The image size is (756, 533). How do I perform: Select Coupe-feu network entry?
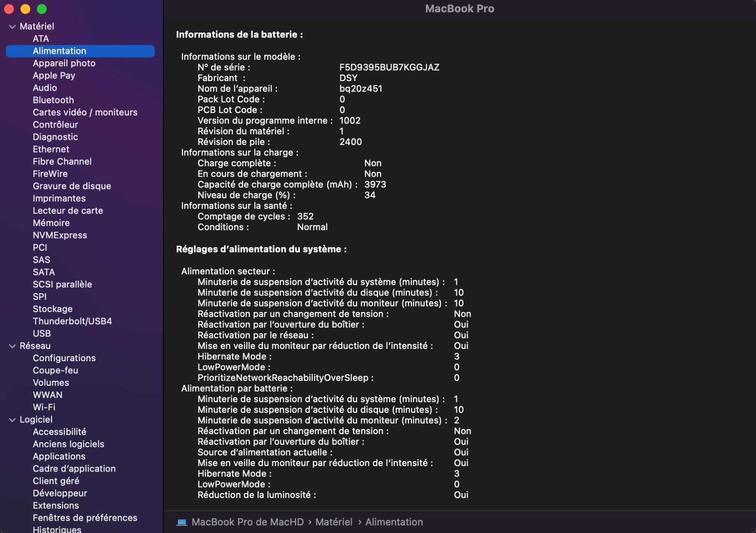(55, 370)
